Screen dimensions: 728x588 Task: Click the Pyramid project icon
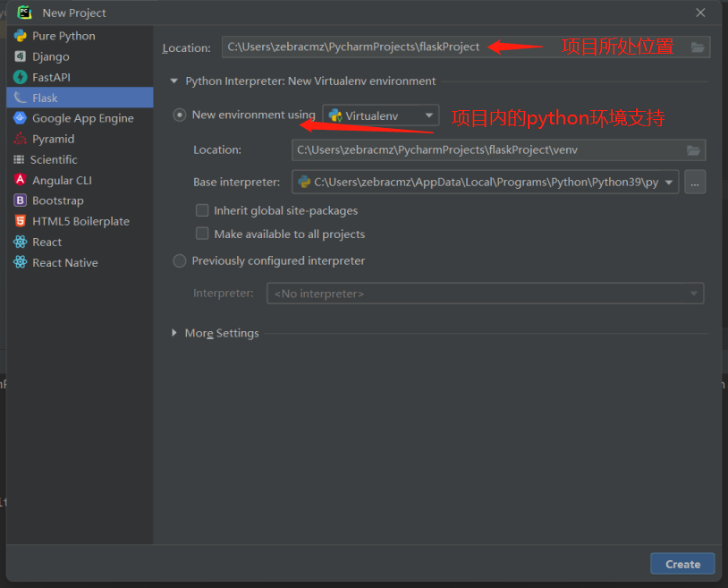click(20, 139)
